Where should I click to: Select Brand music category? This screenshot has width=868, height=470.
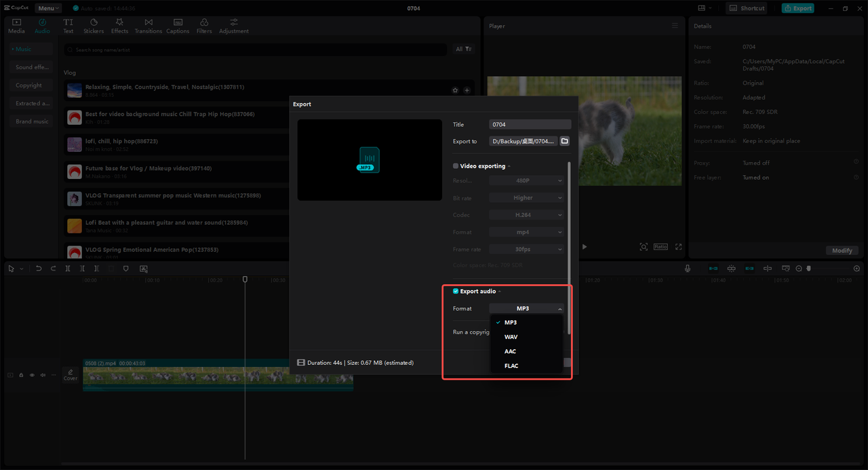(x=32, y=121)
